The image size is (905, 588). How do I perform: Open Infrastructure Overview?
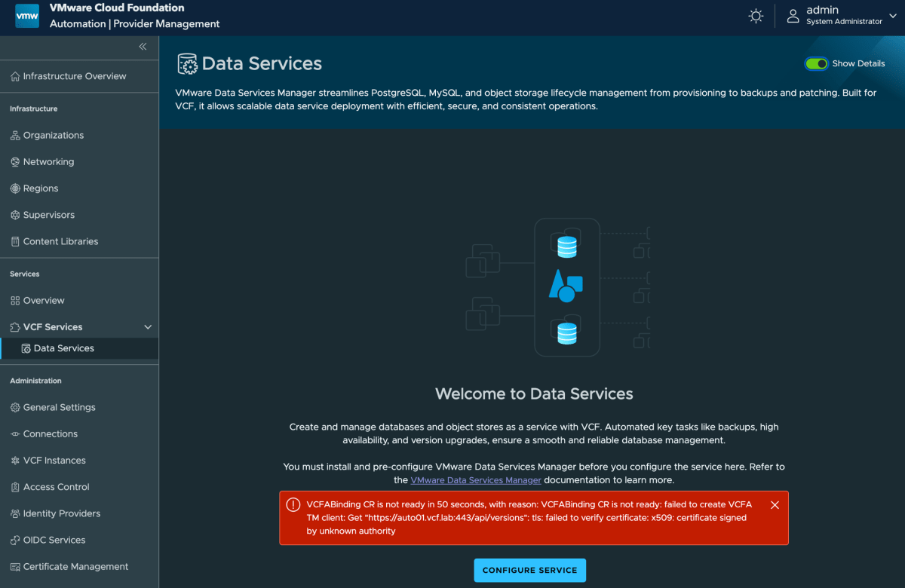click(72, 75)
